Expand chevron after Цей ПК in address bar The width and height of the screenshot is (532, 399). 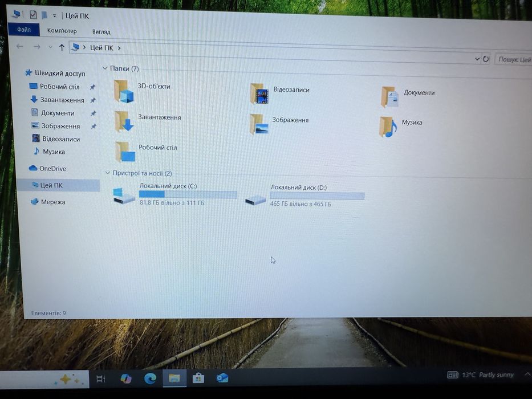119,48
